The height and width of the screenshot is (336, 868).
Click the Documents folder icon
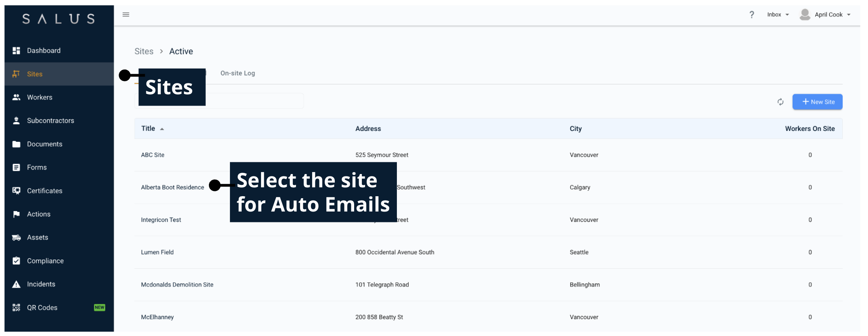click(x=16, y=144)
